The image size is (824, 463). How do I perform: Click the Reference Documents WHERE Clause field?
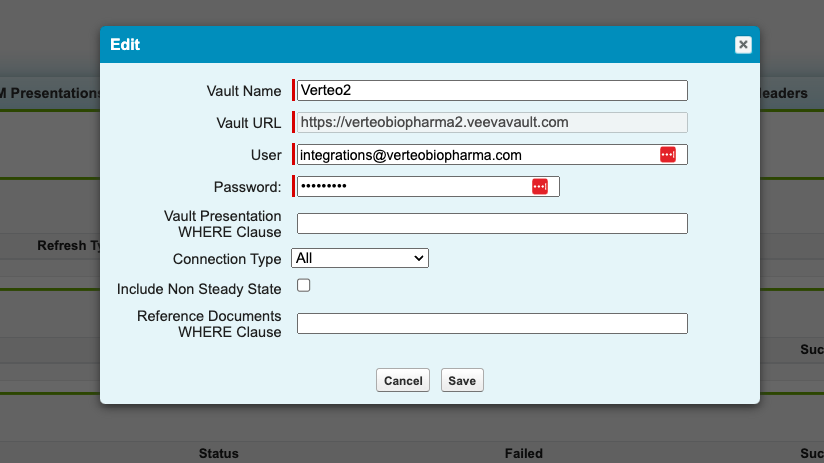(x=492, y=323)
